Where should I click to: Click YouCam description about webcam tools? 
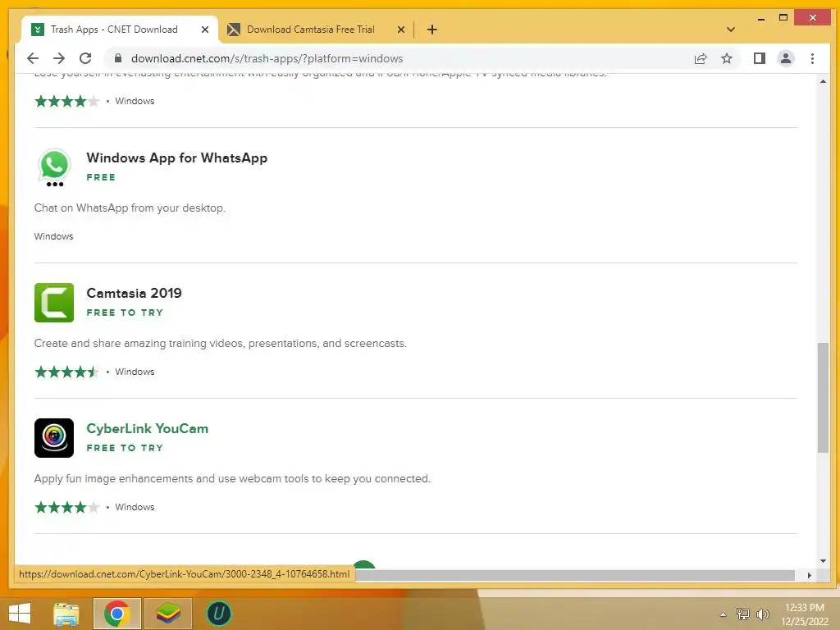click(232, 479)
